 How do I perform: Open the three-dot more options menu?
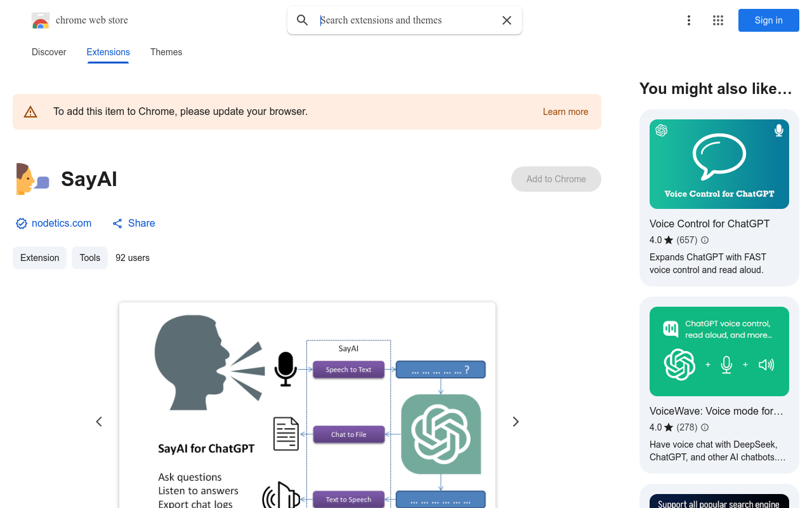689,20
